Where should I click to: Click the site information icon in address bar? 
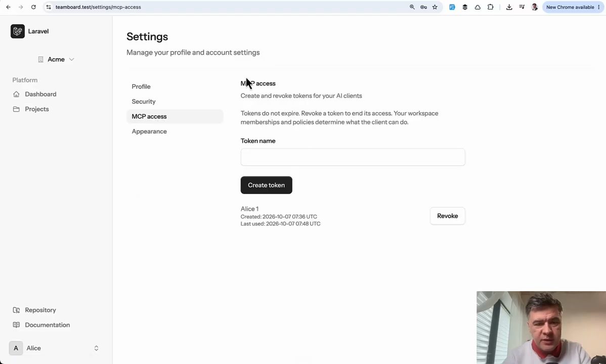(49, 7)
